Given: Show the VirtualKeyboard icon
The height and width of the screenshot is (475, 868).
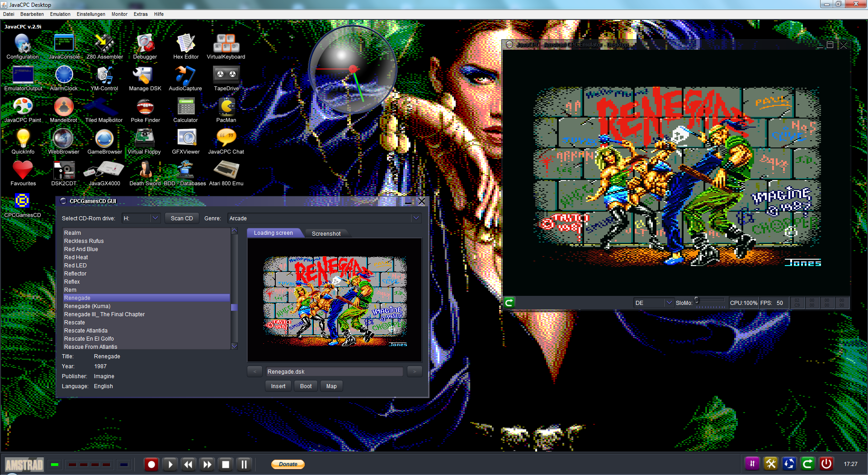Looking at the screenshot, I should coord(226,47).
